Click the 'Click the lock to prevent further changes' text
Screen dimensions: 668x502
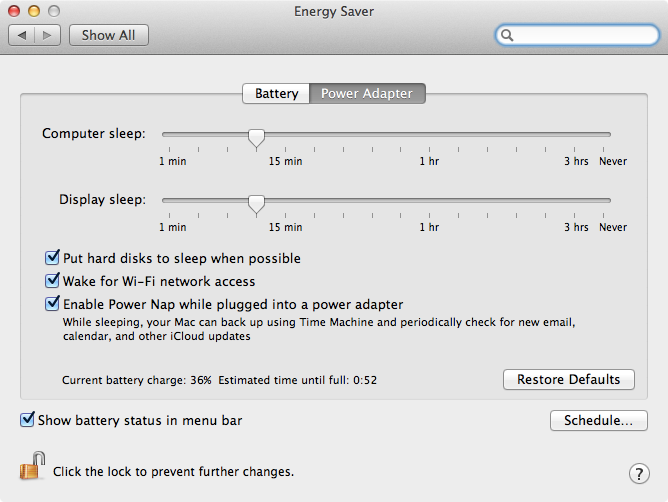pyautogui.click(x=173, y=472)
